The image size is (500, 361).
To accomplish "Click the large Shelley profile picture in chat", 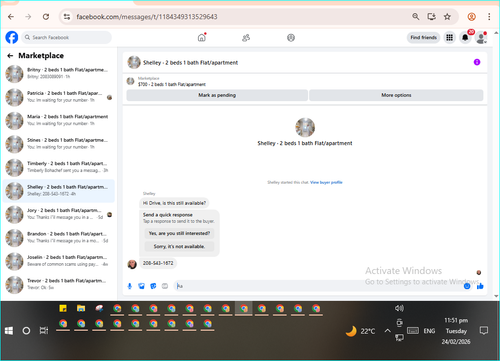I will (x=305, y=127).
